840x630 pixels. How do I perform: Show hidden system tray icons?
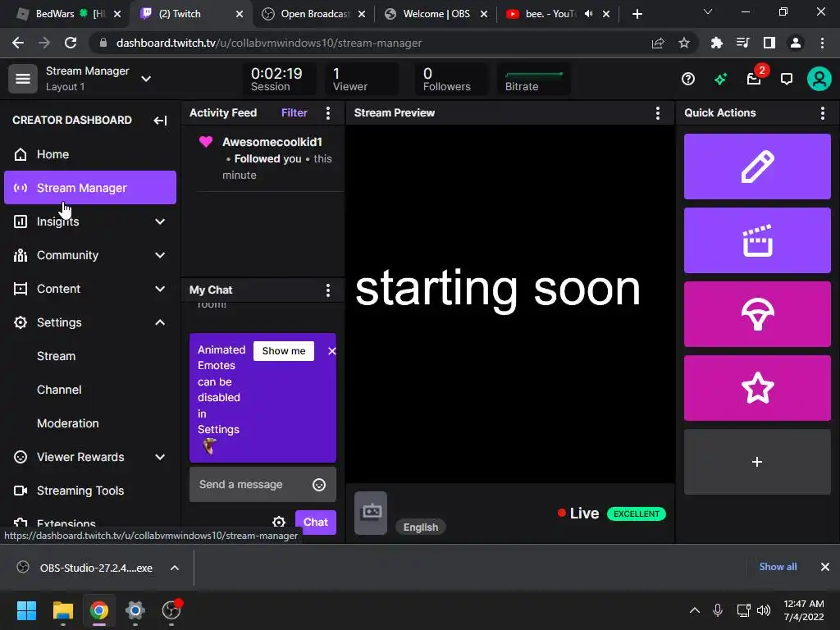click(694, 610)
